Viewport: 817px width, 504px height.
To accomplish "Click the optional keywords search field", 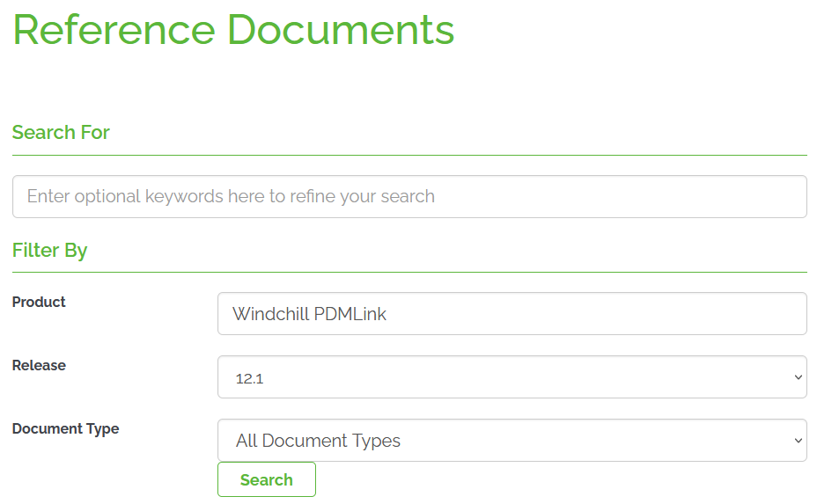I will click(409, 196).
